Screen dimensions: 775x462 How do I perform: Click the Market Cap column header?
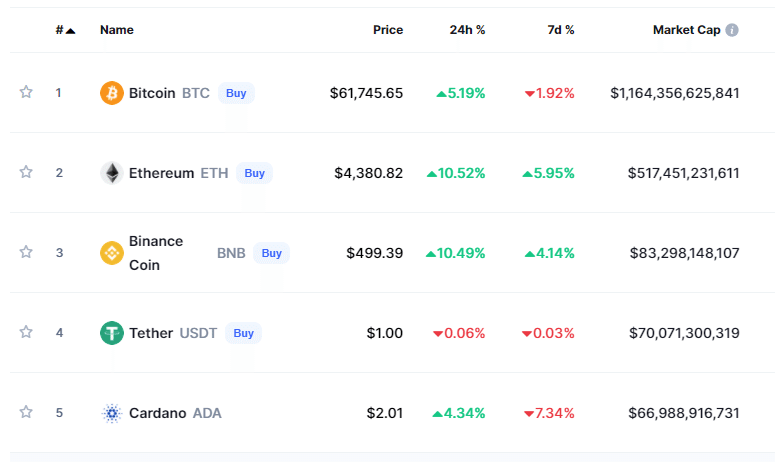(686, 30)
